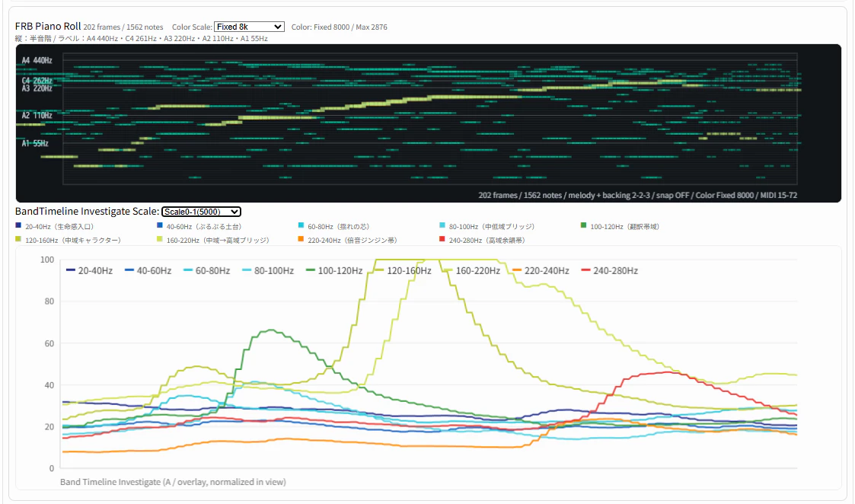
Task: Click the piano roll footer text with MIDI 15-72
Action: 637,195
